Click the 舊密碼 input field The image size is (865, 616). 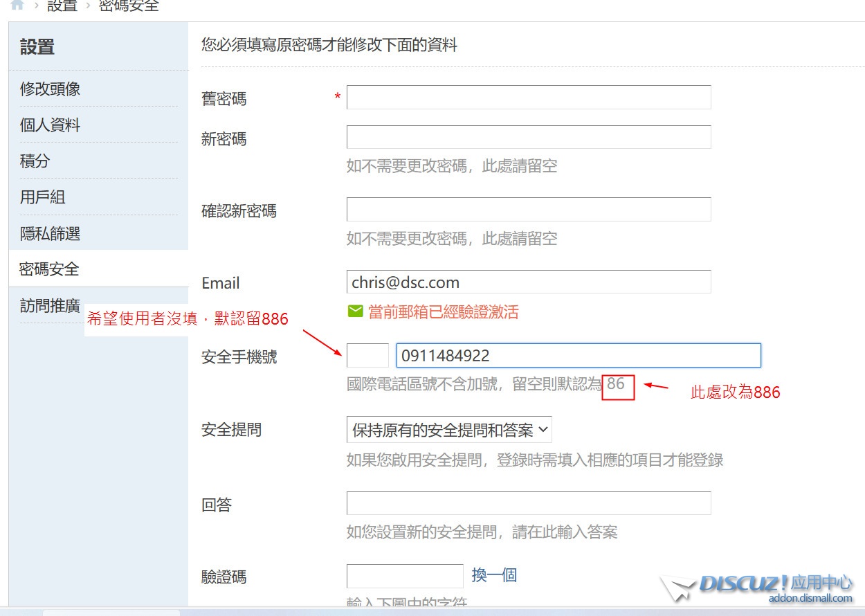(528, 98)
